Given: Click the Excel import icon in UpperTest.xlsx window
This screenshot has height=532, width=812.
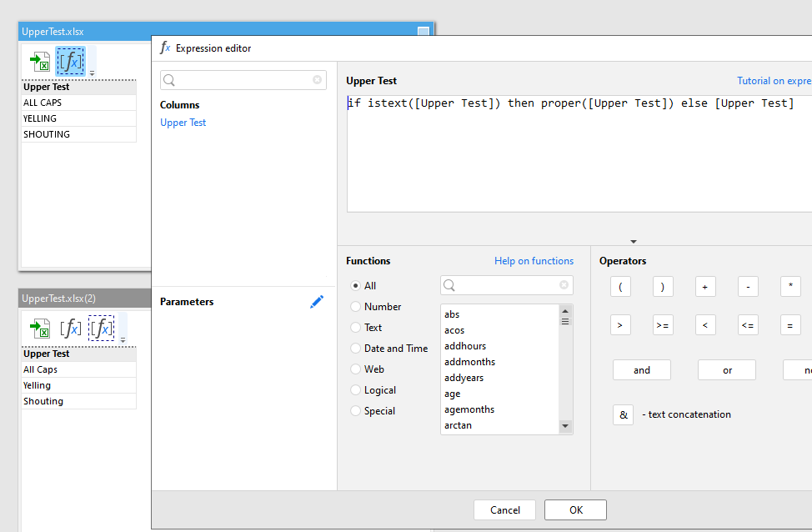Looking at the screenshot, I should click(x=40, y=62).
